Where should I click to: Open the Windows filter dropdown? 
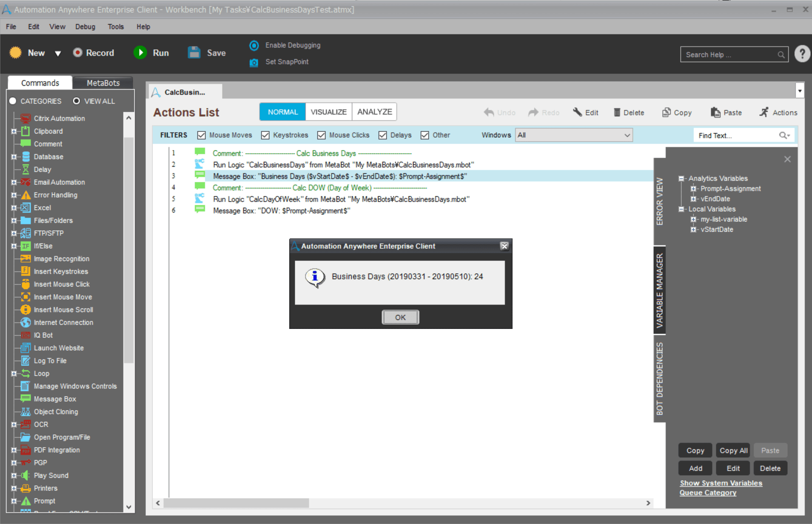click(x=574, y=135)
